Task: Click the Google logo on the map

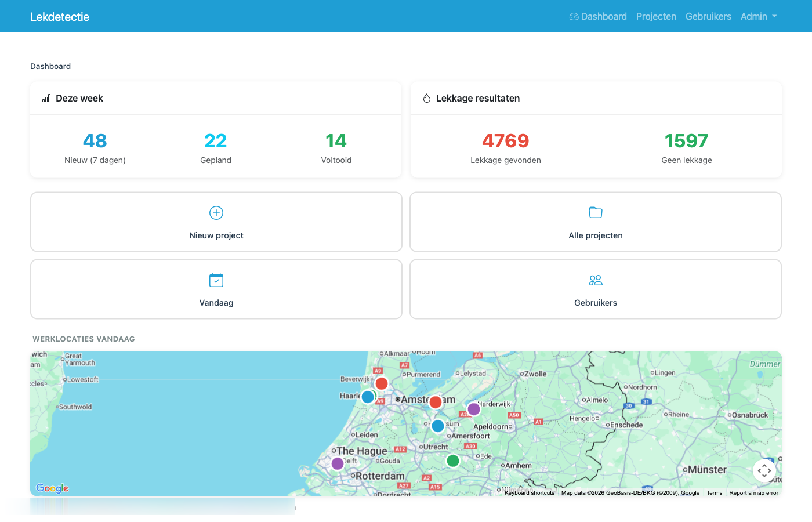Action: 52,488
